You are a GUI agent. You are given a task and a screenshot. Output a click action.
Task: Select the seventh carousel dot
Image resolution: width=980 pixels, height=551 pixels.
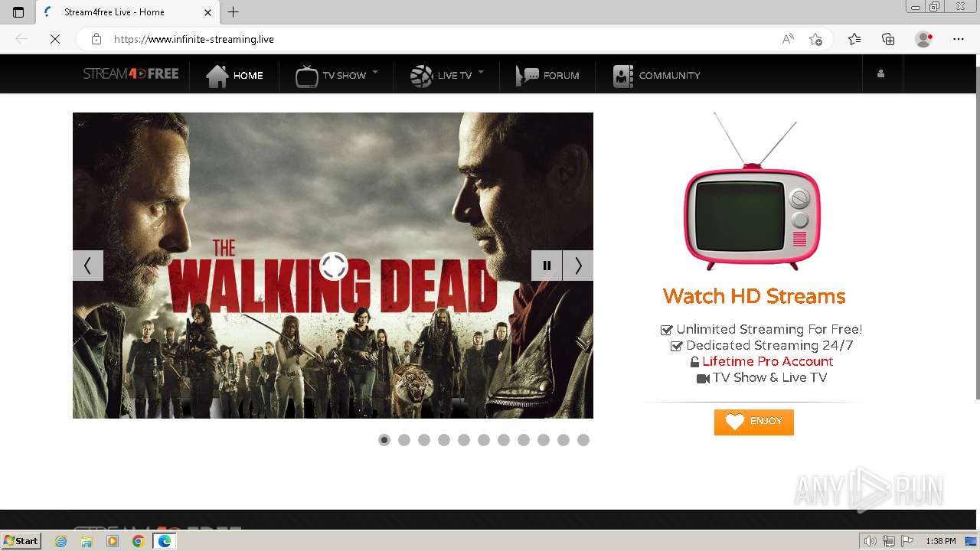[504, 440]
